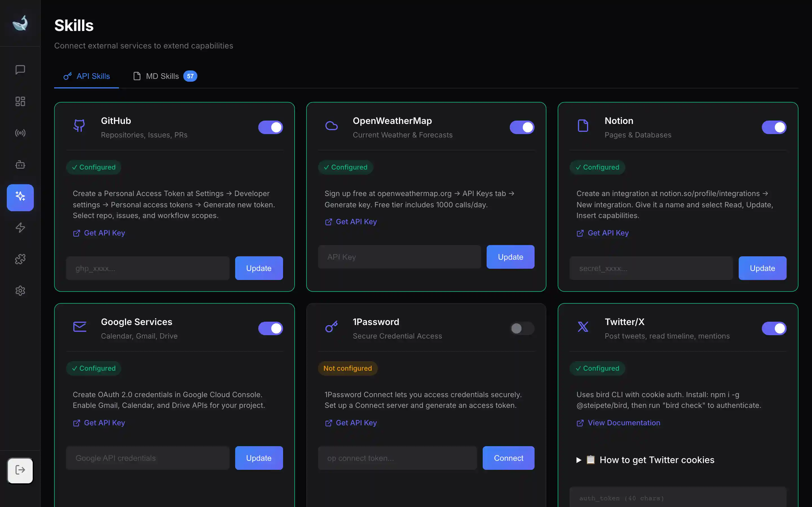Disable the GitHub skill toggle
Image resolution: width=812 pixels, height=507 pixels.
(270, 127)
